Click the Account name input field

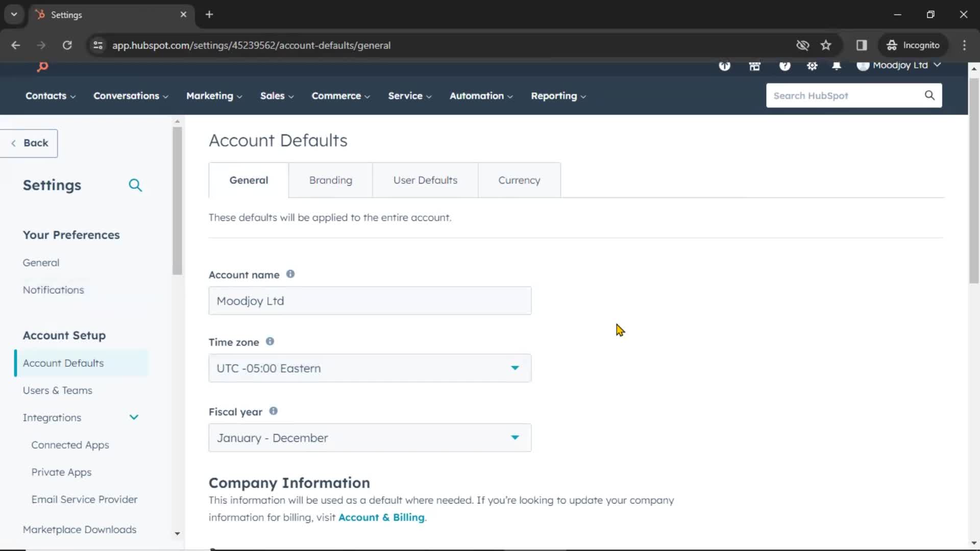(370, 300)
